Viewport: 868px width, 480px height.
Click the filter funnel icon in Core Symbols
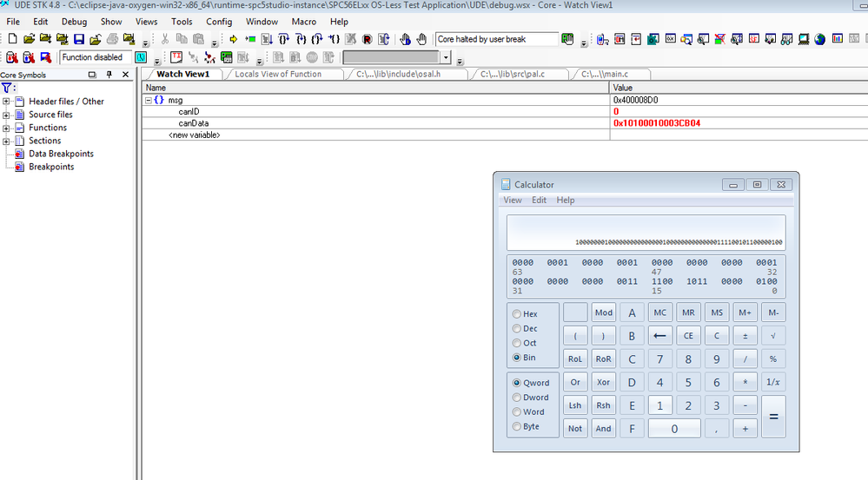[x=6, y=88]
